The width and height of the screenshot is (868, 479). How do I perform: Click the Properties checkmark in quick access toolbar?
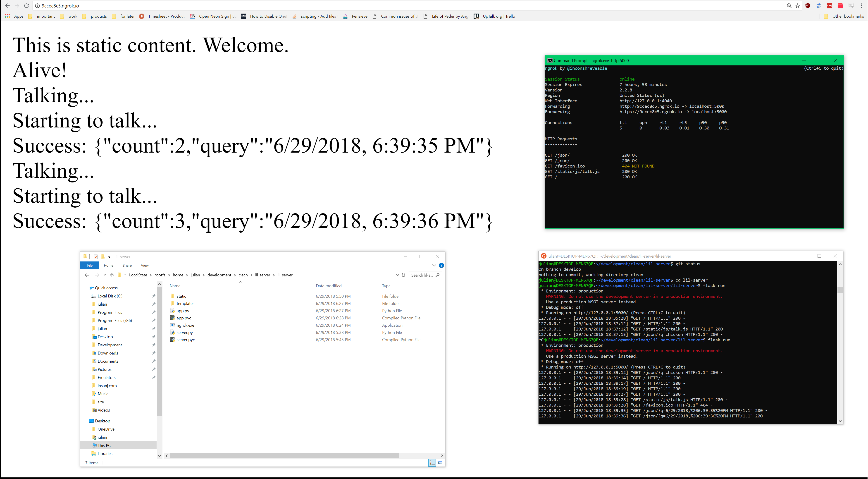[x=96, y=256]
